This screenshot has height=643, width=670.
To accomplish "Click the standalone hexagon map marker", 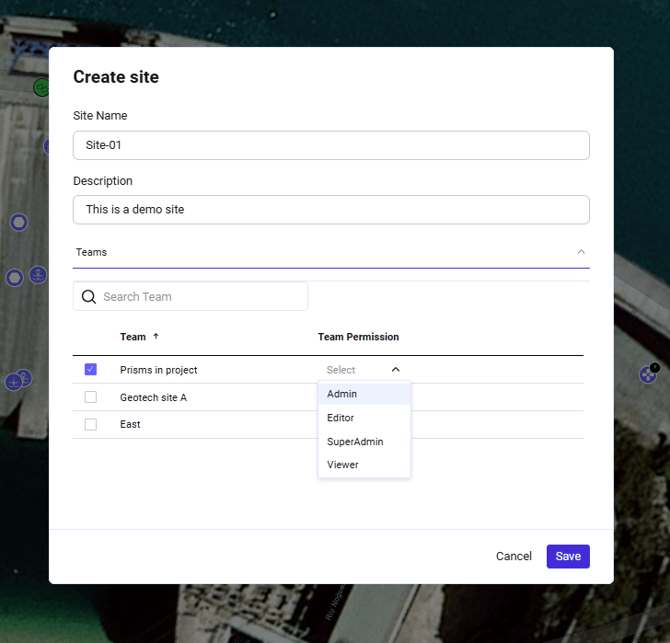I will tap(18, 222).
